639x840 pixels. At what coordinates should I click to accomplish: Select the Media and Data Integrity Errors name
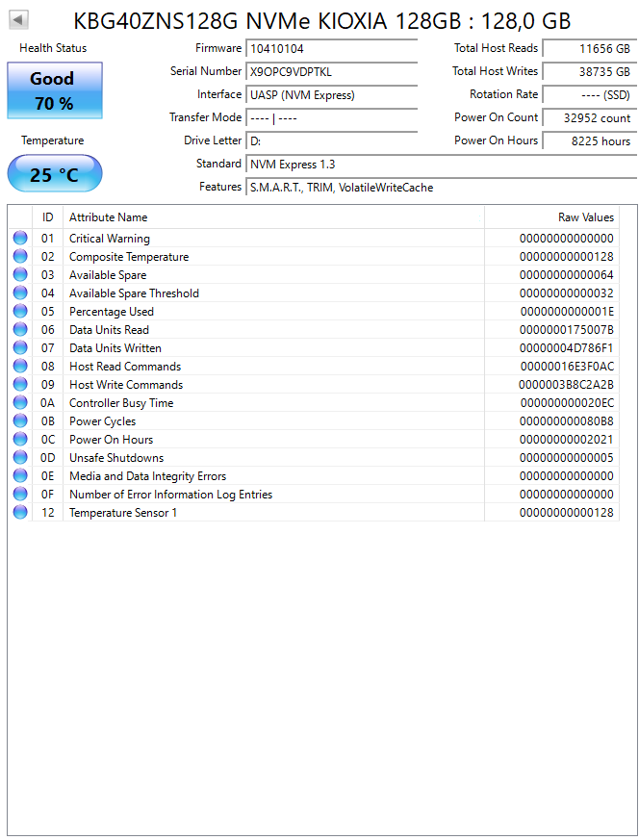[148, 475]
